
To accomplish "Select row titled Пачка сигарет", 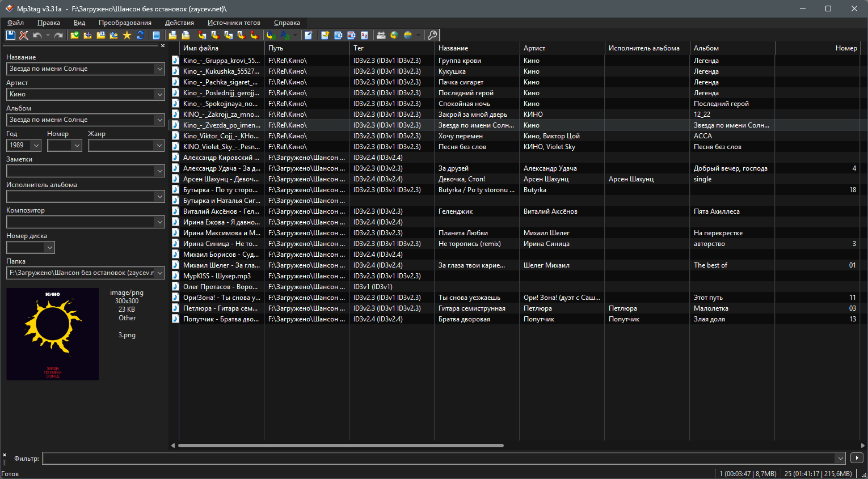I will [461, 82].
